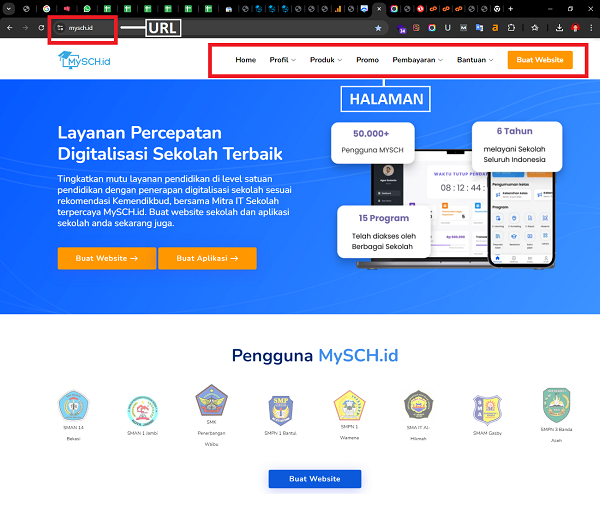Click the U extension icon
Screen dimensions: 600x515
pyautogui.click(x=447, y=28)
